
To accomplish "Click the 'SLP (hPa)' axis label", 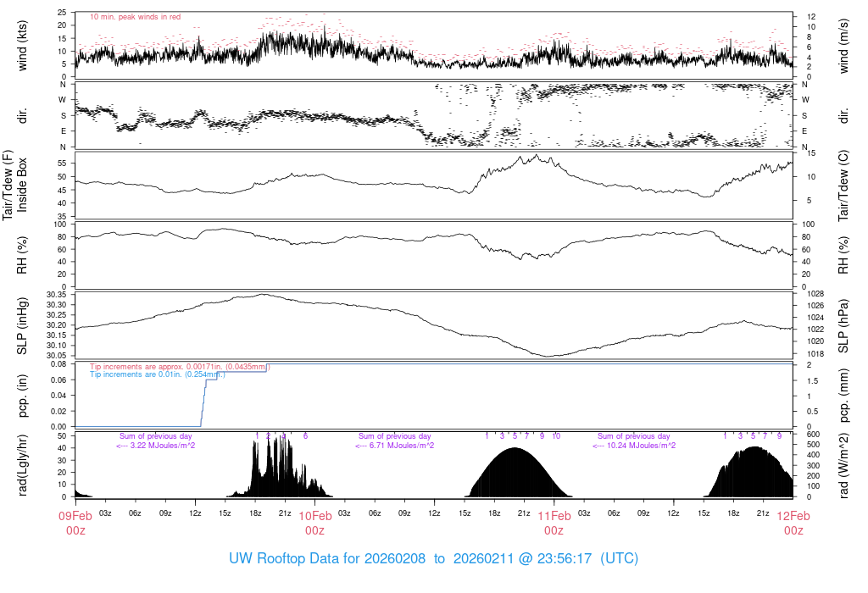I will click(x=843, y=326).
